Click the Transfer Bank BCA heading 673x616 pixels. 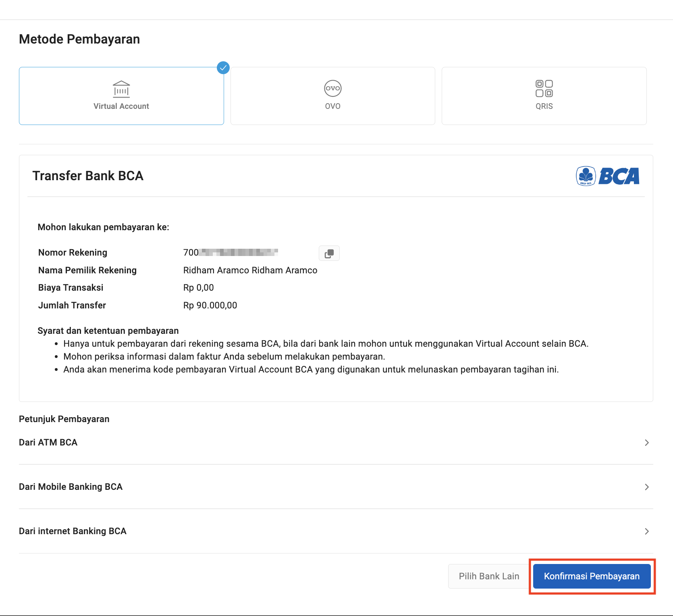pyautogui.click(x=88, y=176)
